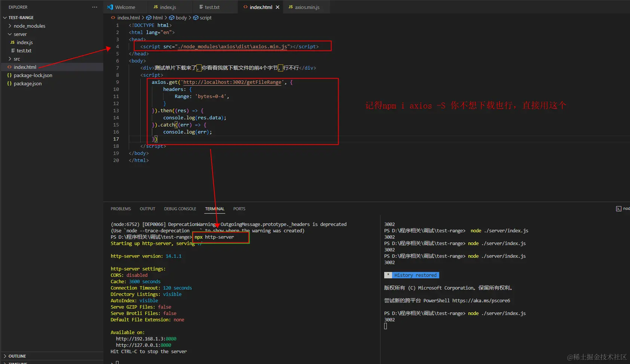Select index.html in the explorer tree
Screen dimensions: 630x364
(x=25, y=67)
